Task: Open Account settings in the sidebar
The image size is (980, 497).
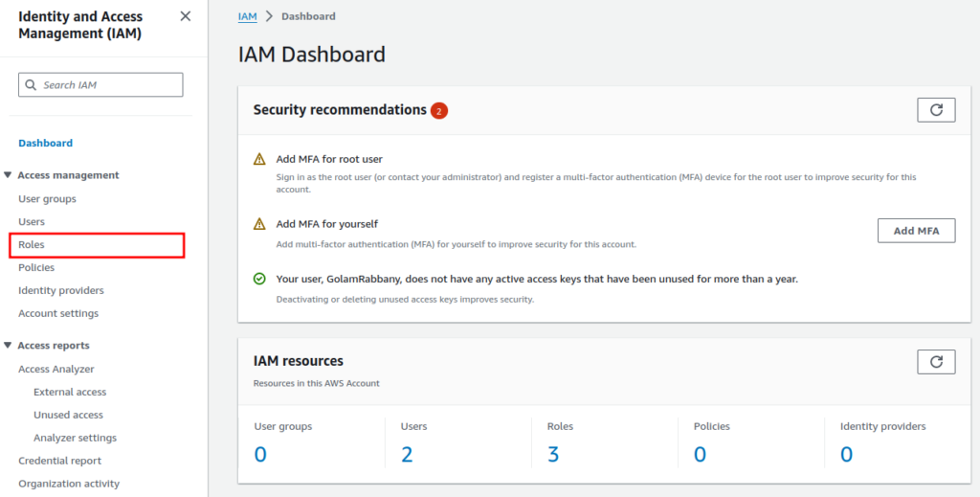Action: tap(58, 313)
